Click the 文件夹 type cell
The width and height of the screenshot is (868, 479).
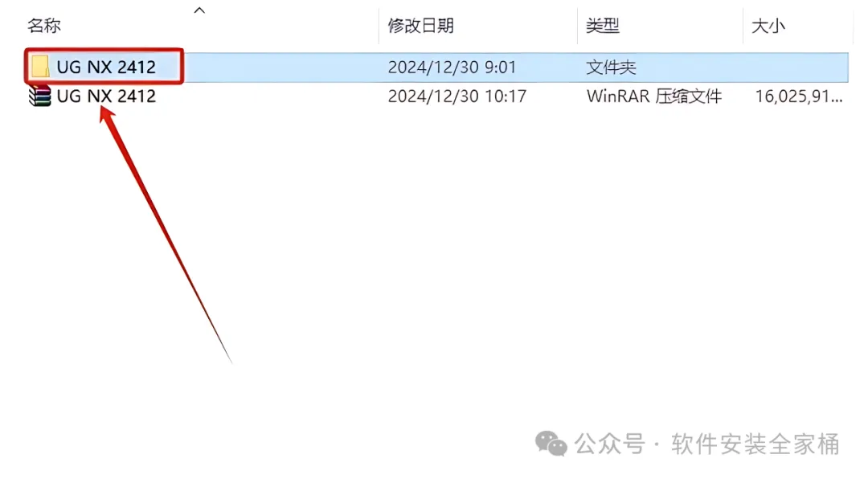point(611,67)
